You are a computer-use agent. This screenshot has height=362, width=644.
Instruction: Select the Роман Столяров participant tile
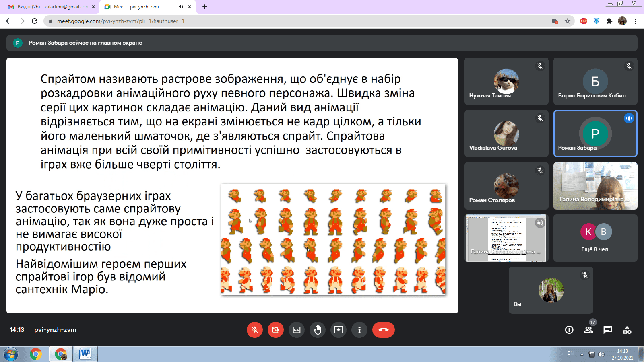(506, 186)
